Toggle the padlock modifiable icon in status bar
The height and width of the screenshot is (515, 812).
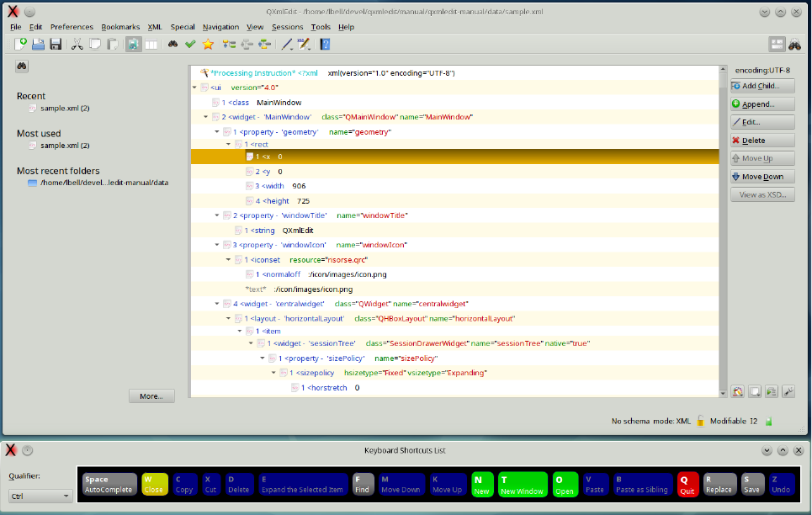coord(700,421)
